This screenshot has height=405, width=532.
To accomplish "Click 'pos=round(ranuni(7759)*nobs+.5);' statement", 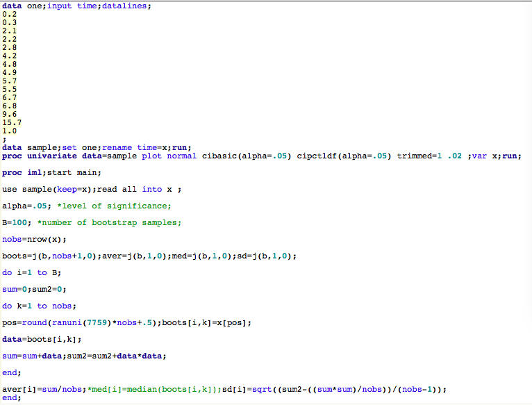I will point(82,322).
